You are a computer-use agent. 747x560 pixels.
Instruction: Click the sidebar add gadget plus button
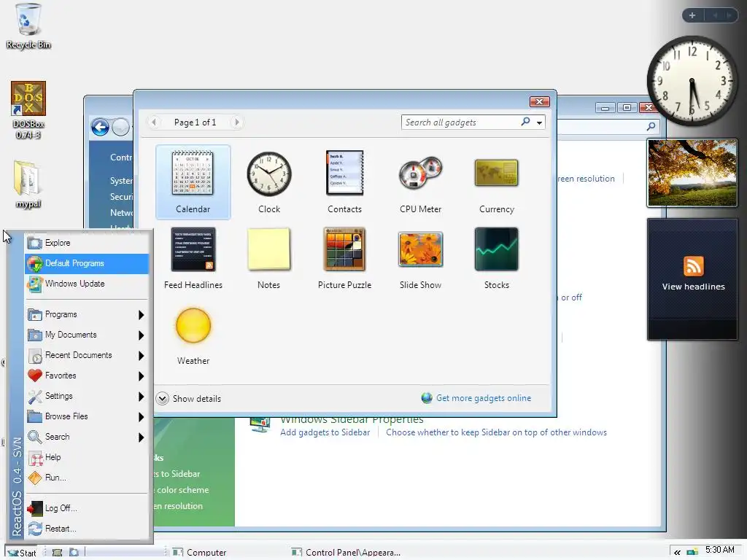pos(692,15)
